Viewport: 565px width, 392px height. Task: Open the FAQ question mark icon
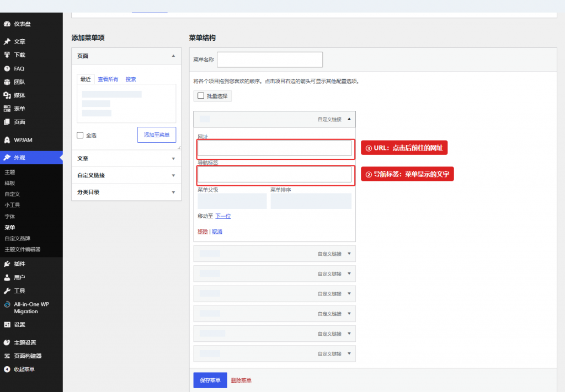7,68
